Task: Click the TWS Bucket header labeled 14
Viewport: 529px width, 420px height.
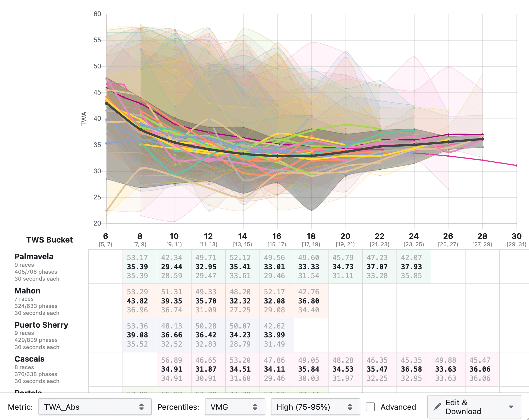Action: click(x=242, y=236)
